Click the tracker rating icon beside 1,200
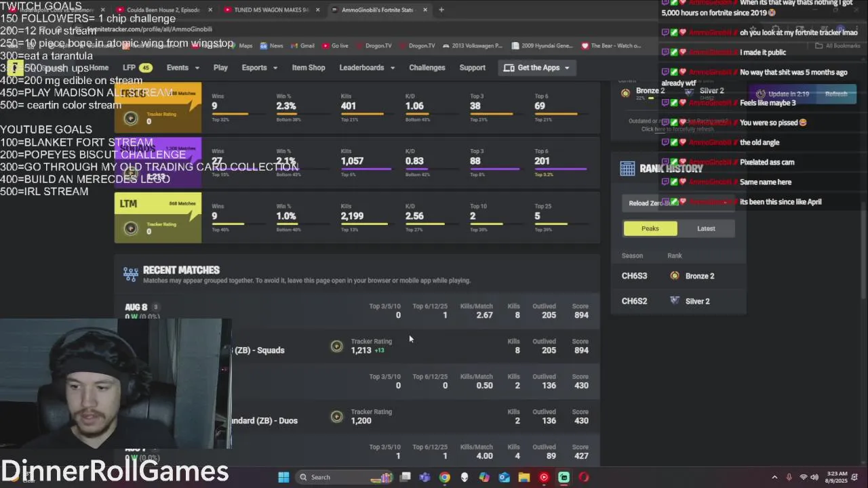 click(x=336, y=416)
